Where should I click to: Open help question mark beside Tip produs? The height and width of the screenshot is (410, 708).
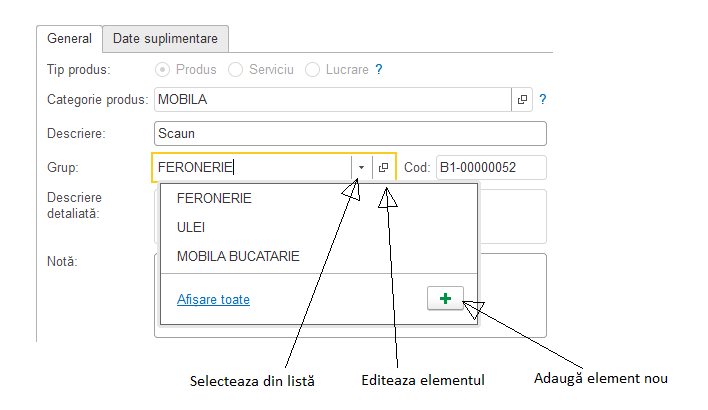tap(379, 70)
